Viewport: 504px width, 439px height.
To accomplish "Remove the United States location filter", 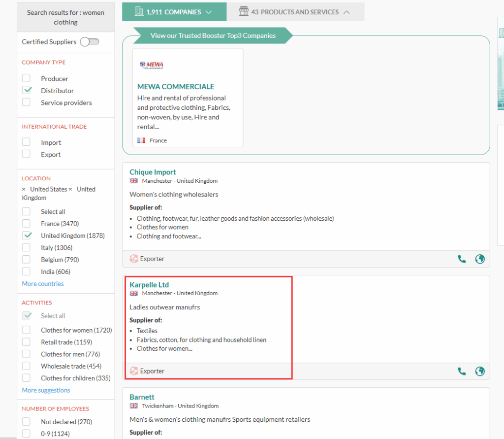I will (x=24, y=189).
